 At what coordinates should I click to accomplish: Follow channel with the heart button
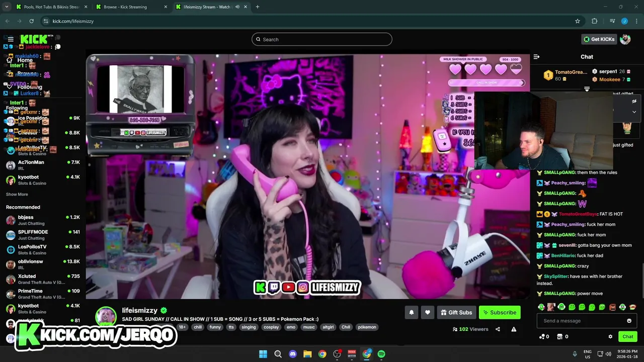click(x=428, y=312)
